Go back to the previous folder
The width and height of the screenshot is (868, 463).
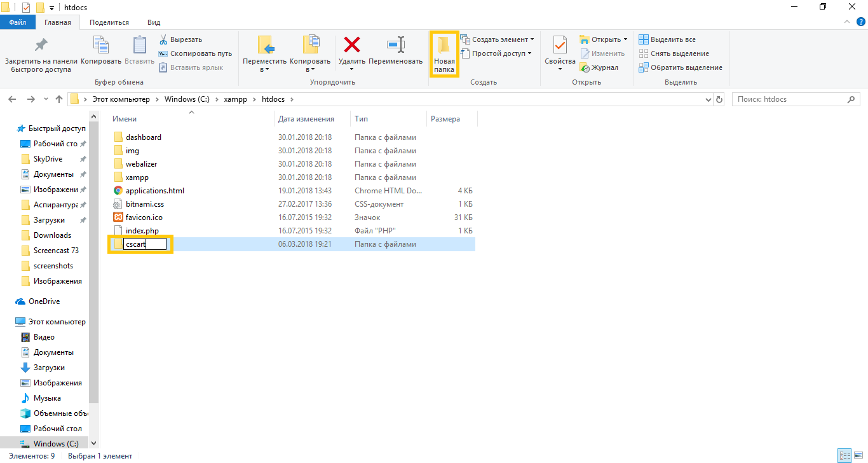[13, 99]
